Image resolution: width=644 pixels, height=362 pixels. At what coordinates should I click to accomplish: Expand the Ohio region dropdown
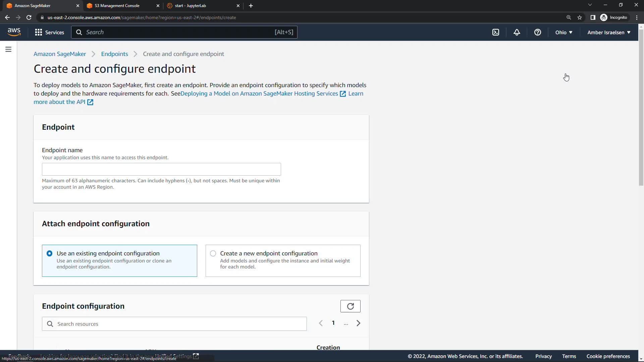(563, 32)
